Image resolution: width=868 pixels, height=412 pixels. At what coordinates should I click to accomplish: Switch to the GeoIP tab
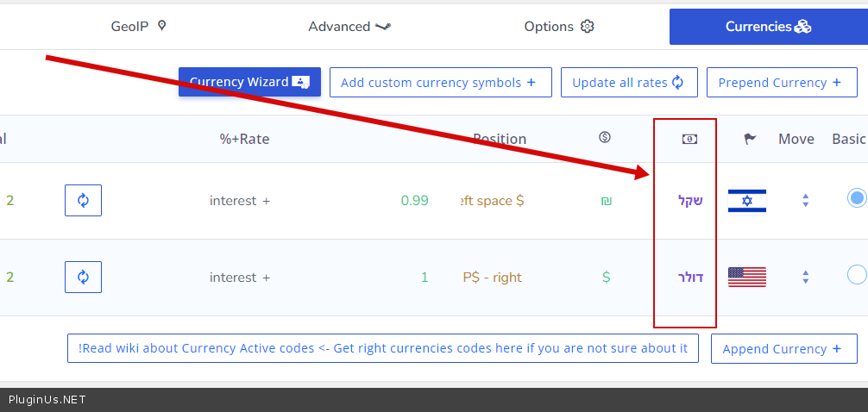[x=138, y=27]
